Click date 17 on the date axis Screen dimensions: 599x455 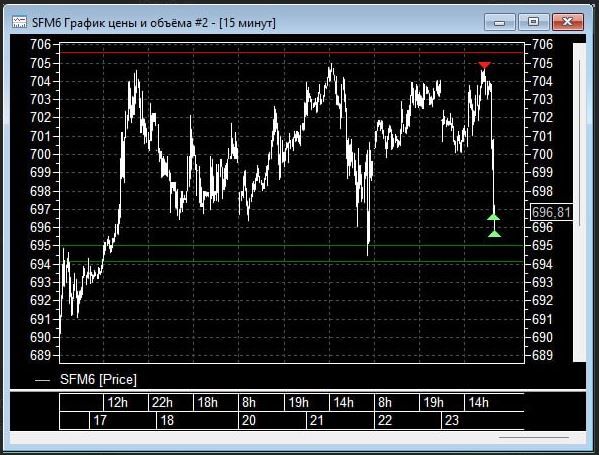click(100, 420)
